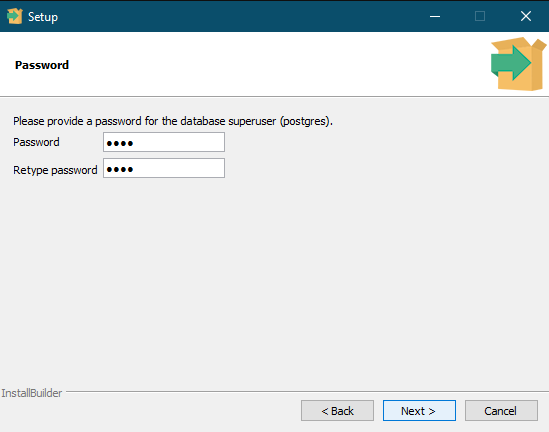Close the Setup window
This screenshot has height=432, width=549.
(x=526, y=16)
